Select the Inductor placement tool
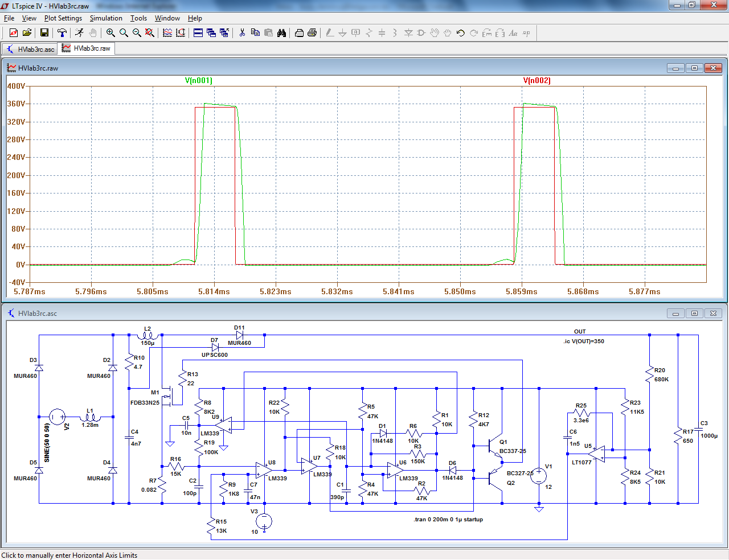 395,33
